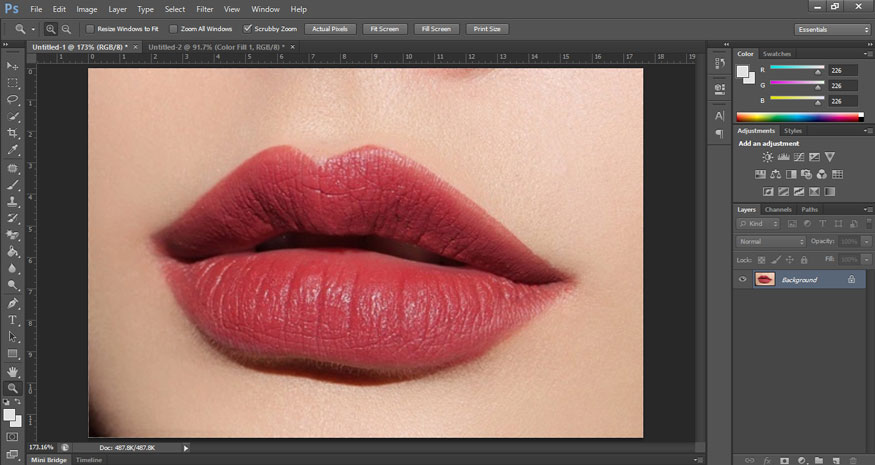Select the Type tool
Viewport: 875px width, 465px height.
[x=13, y=320]
